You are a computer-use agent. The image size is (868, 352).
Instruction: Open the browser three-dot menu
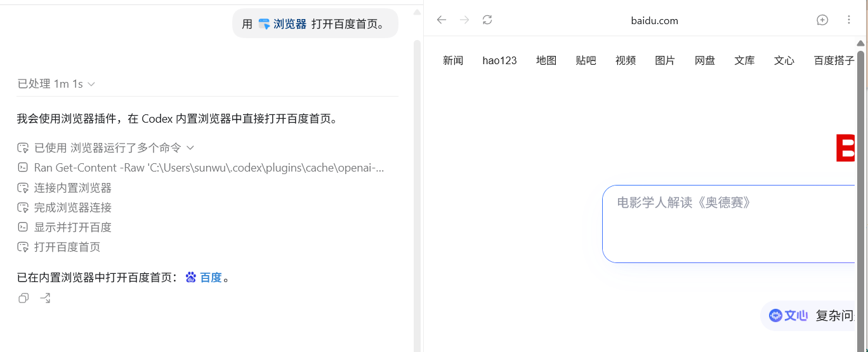849,20
